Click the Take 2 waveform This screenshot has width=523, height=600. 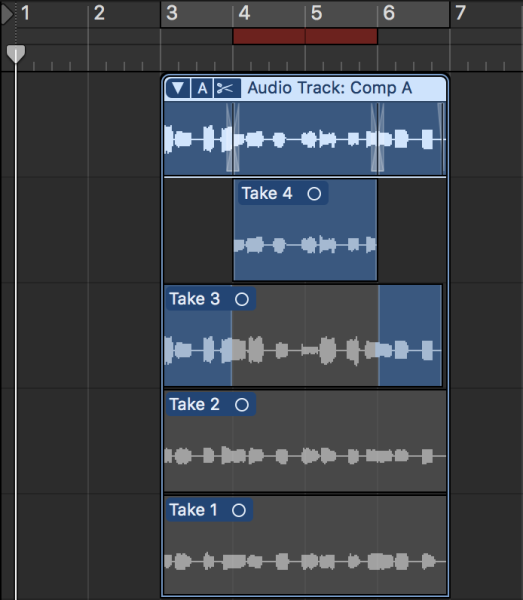click(305, 456)
